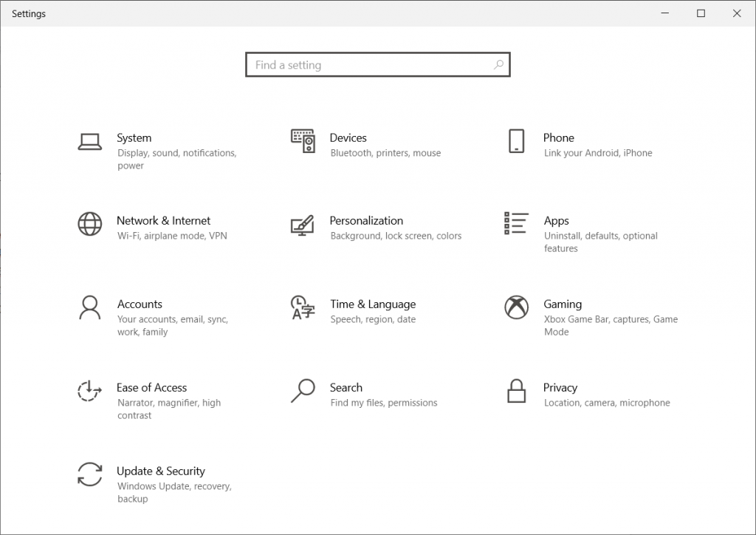Viewport: 756px width, 535px height.
Task: Go to Personalization title
Action: click(x=366, y=221)
